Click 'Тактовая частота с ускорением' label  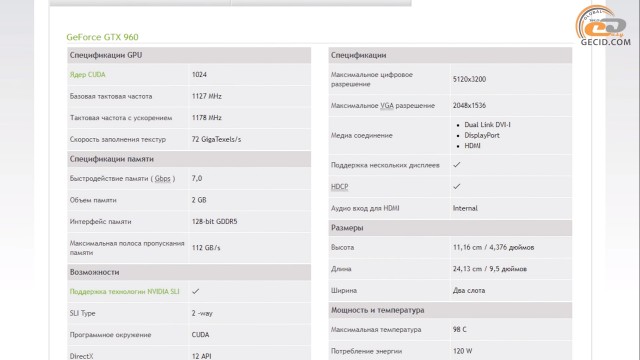pos(121,118)
